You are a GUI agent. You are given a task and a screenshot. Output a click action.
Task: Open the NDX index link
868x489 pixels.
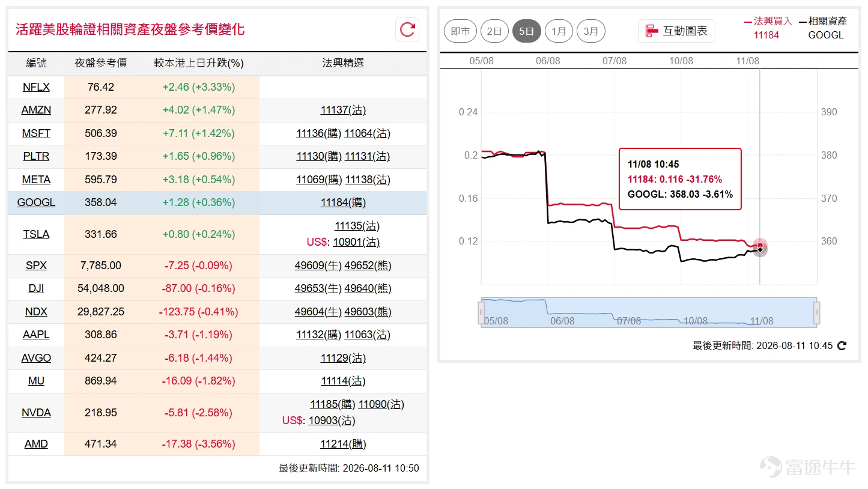(36, 312)
